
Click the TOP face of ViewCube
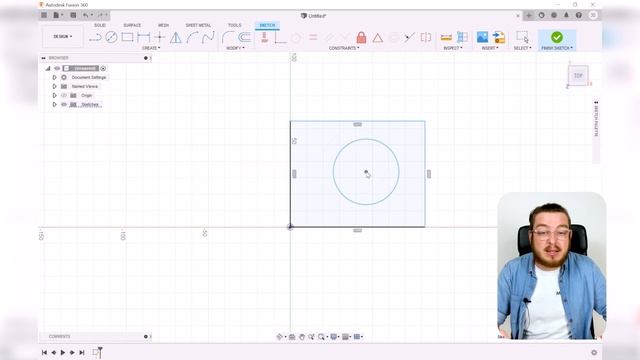578,76
